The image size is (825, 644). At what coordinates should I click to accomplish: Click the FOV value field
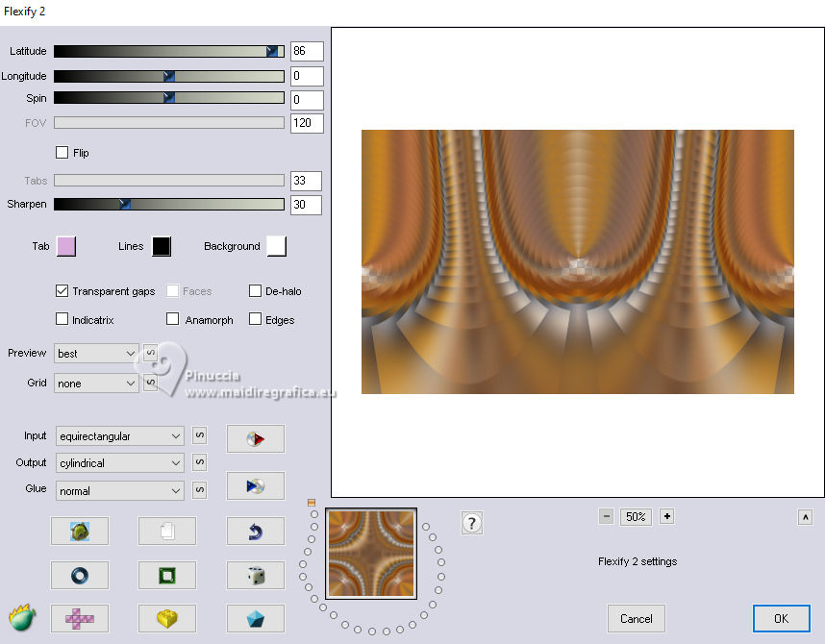[x=307, y=123]
